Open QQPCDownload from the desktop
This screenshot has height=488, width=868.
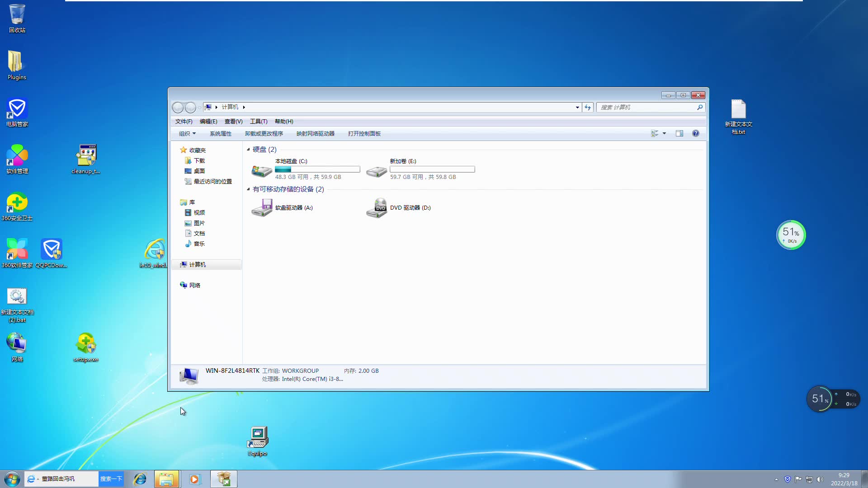(52, 251)
